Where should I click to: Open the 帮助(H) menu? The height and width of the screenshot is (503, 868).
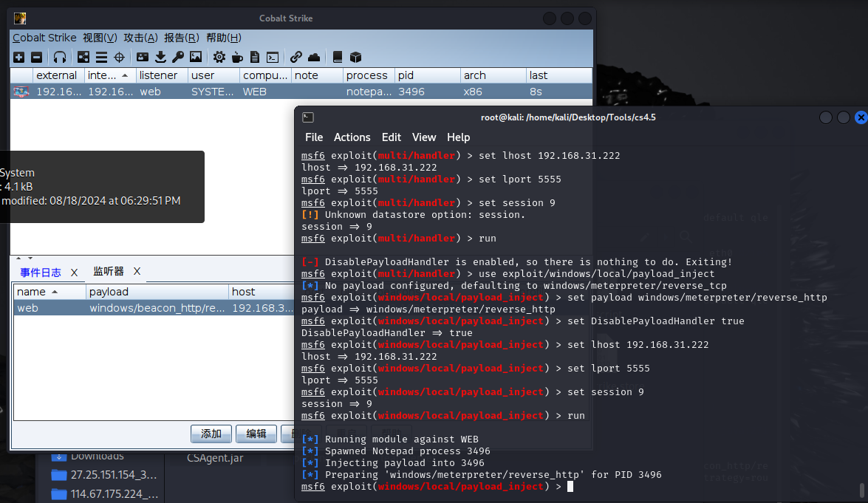224,38
